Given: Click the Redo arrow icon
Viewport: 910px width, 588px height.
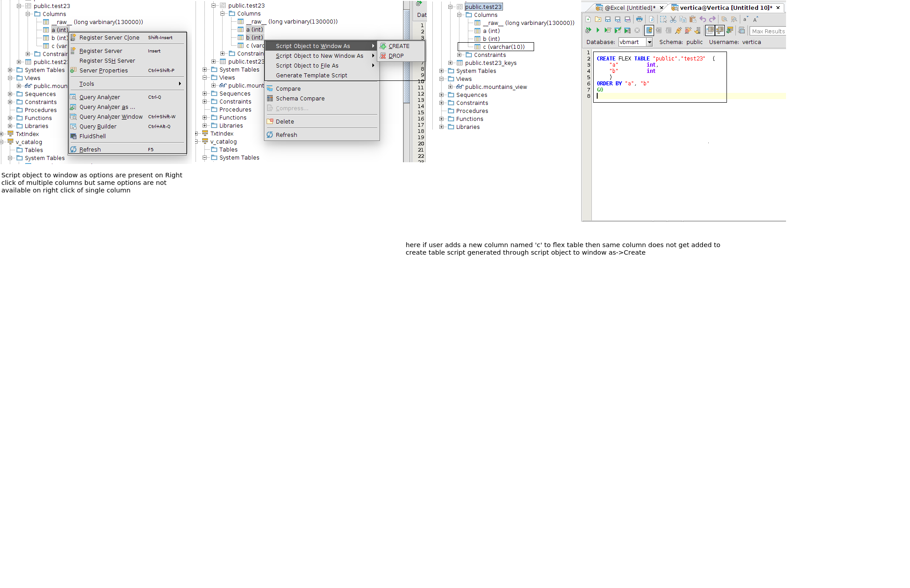Looking at the screenshot, I should (x=712, y=19).
